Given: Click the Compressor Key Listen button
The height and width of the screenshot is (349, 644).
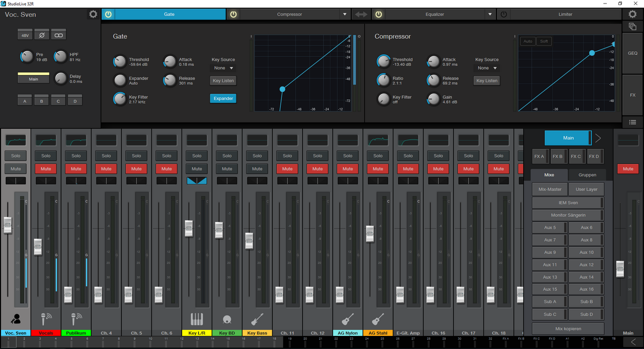Looking at the screenshot, I should (487, 80).
